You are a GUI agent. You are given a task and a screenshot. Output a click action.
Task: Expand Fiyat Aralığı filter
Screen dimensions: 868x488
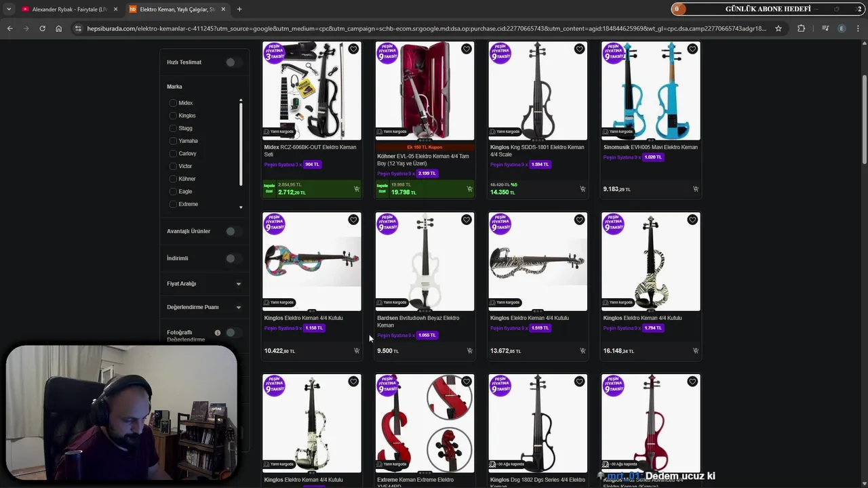(x=238, y=284)
